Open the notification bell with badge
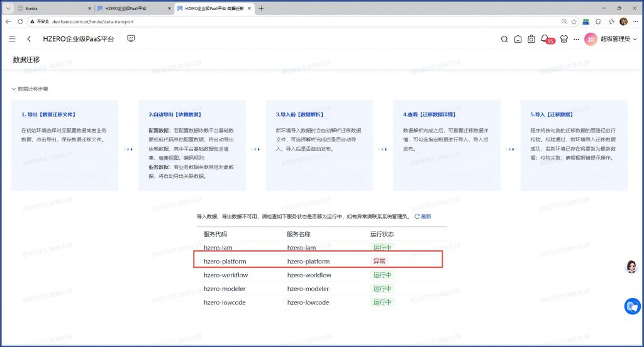 545,39
